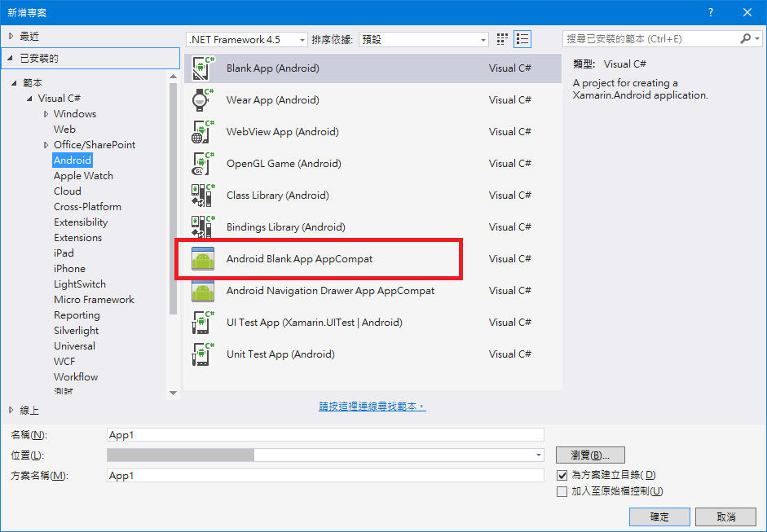This screenshot has width=767, height=532.
Task: Click 確定 to confirm project creation
Action: (659, 517)
